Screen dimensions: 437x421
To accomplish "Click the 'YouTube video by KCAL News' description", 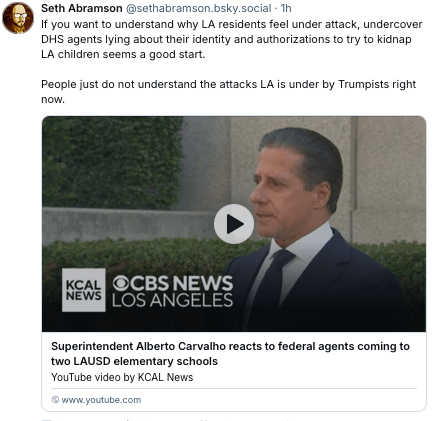I will 122,377.
